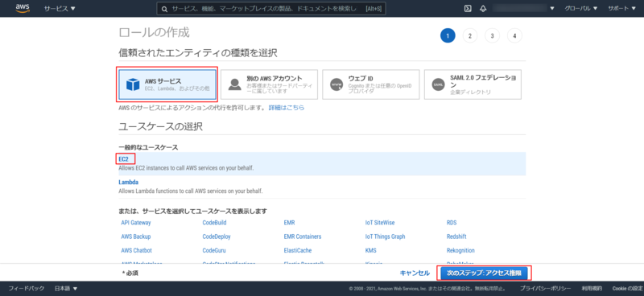
Task: Click 次のステップ: アクセス権限 button
Action: pos(485,273)
